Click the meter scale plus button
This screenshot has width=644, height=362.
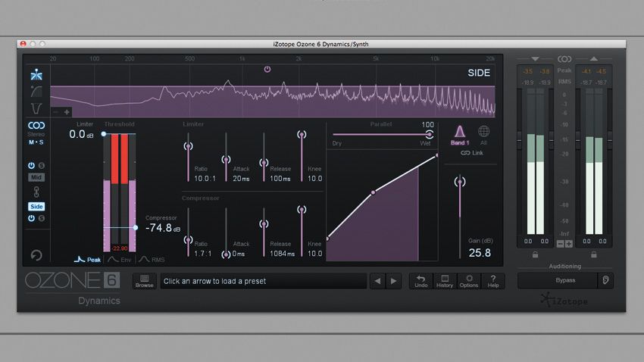click(x=569, y=244)
